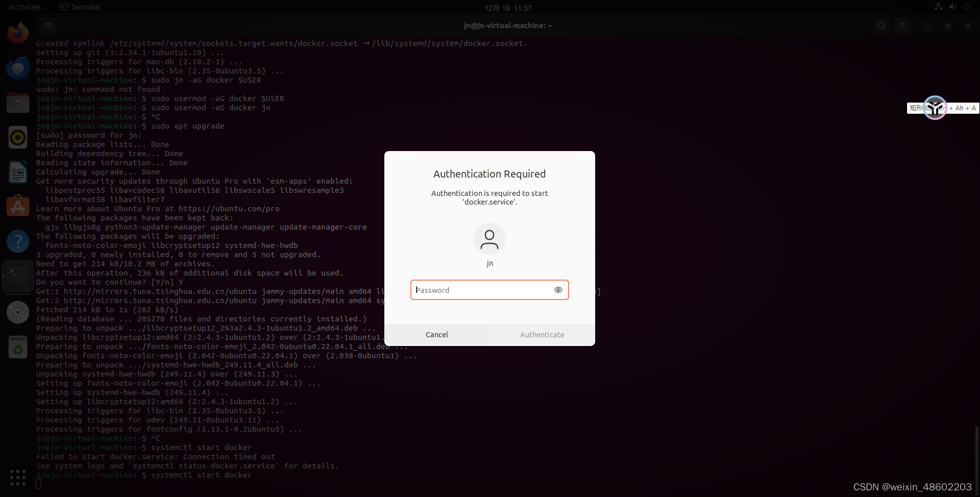
Task: Open the Terminal hamburger menu
Action: point(903,26)
